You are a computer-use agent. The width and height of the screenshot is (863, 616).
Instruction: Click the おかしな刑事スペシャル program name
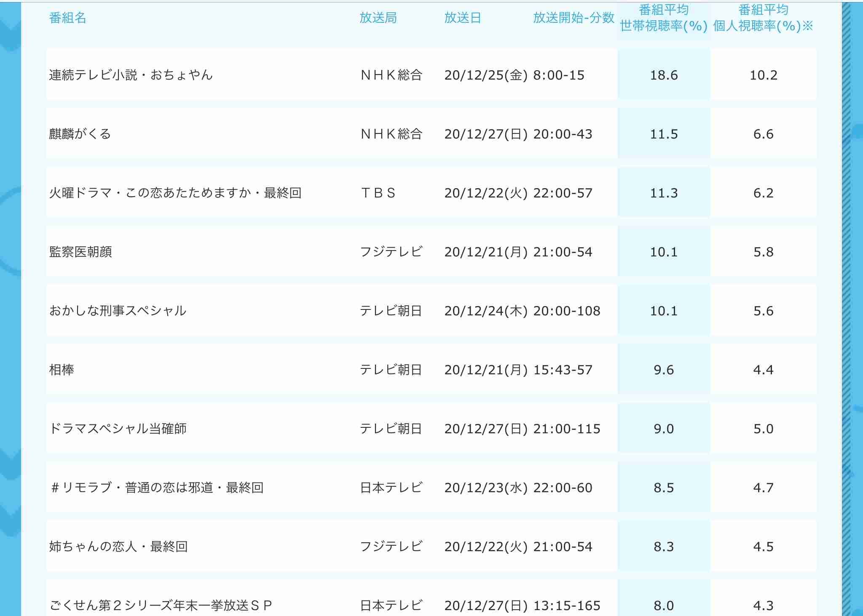118,311
